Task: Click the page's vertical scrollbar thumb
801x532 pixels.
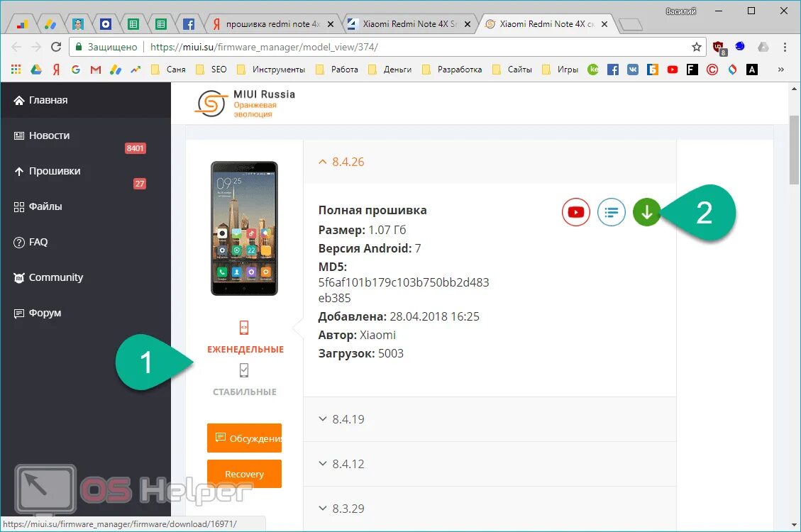Action: point(794,150)
